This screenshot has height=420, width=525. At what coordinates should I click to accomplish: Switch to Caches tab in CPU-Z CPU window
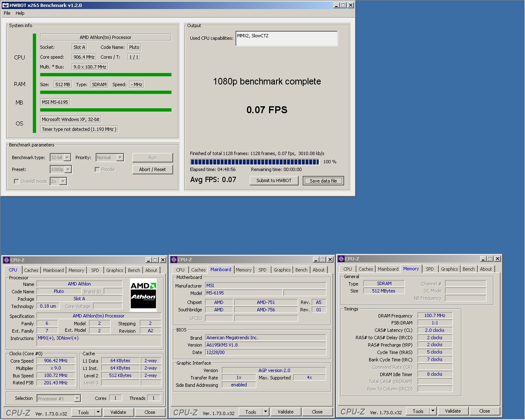(31, 270)
